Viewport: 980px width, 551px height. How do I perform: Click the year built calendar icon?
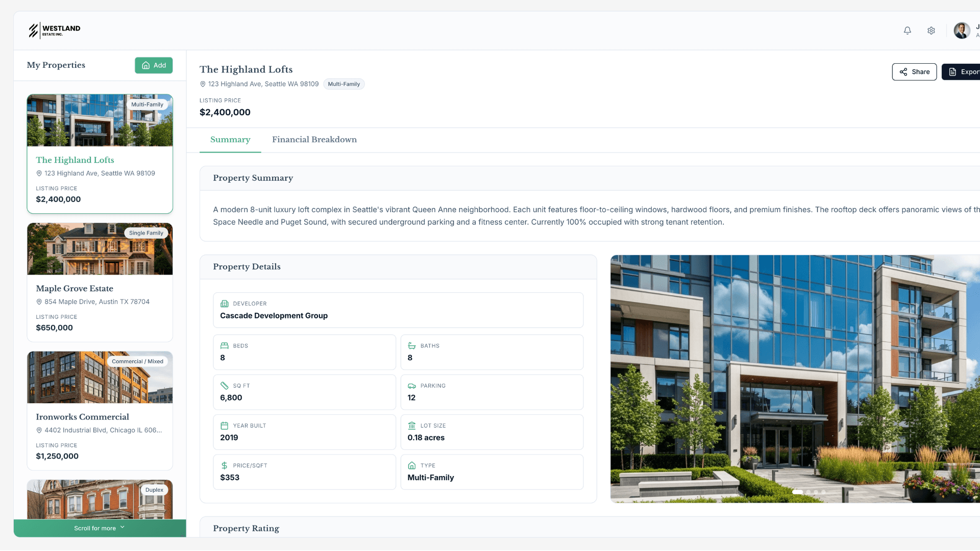point(224,425)
